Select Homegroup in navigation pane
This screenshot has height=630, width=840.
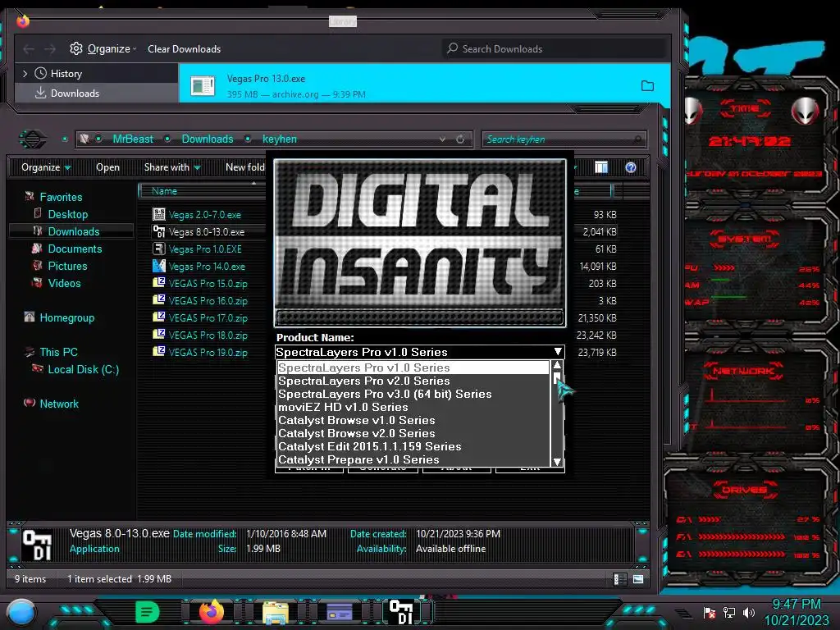(67, 317)
